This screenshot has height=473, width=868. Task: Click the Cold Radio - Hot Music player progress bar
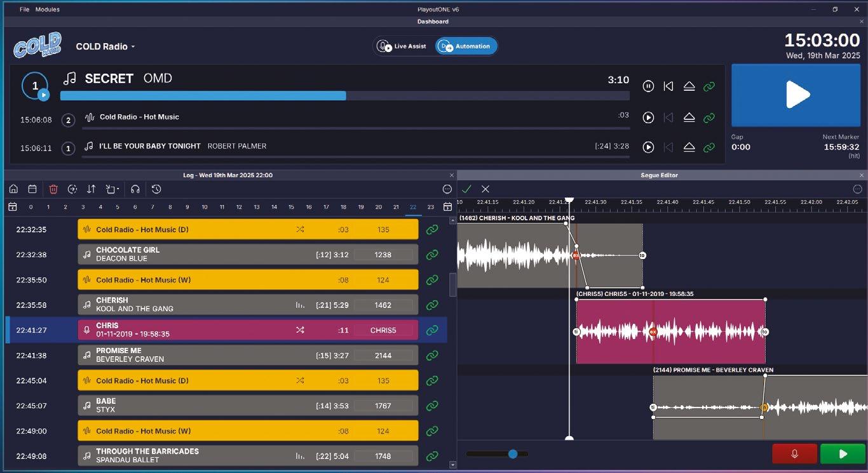[x=356, y=127]
